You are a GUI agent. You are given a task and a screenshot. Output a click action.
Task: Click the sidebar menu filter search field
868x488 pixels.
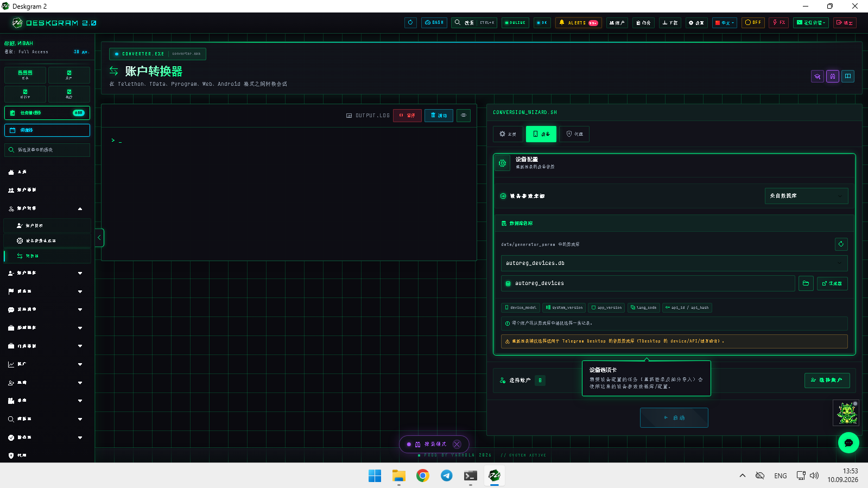pos(47,150)
